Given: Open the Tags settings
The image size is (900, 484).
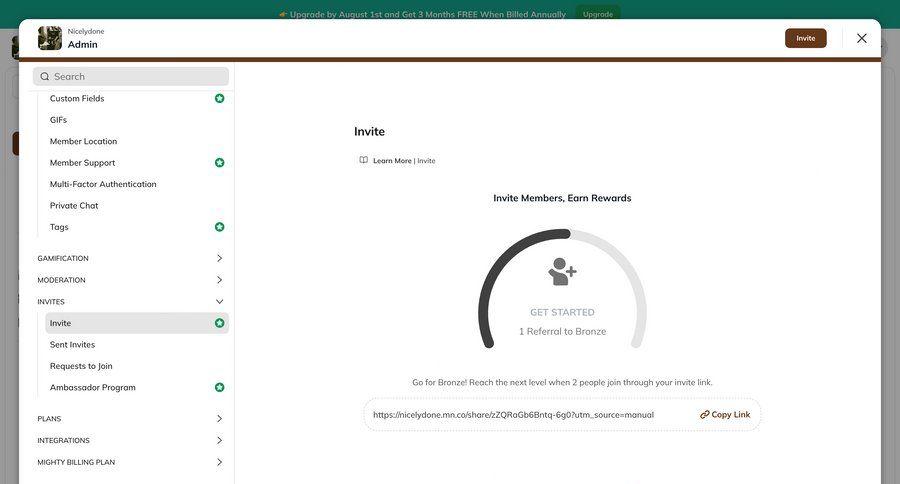Looking at the screenshot, I should pos(59,227).
